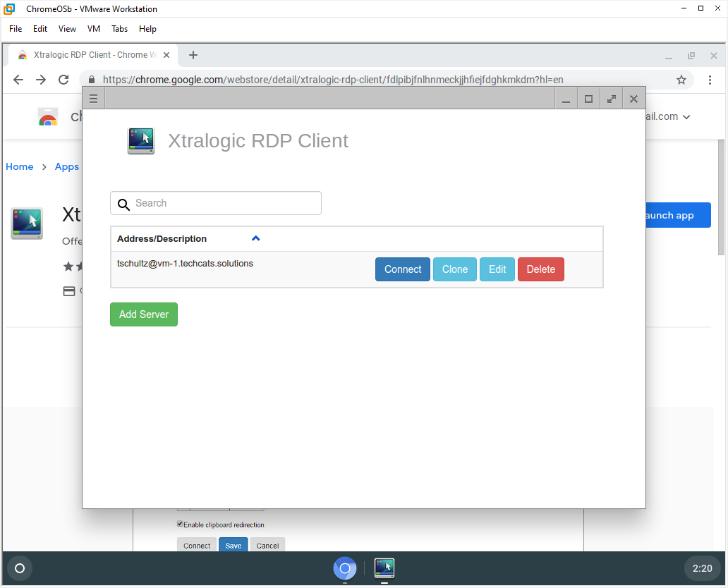Screen dimensions: 728x588
Task: Bookmark this page with the star icon
Action: click(x=681, y=80)
